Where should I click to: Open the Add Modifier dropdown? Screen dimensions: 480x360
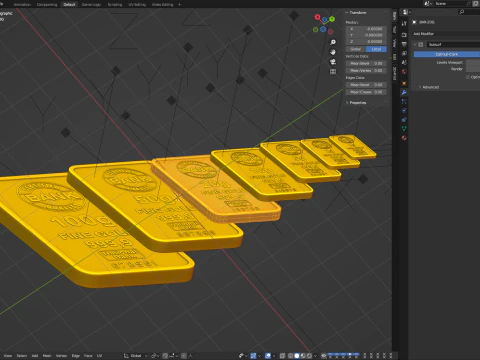click(x=446, y=34)
